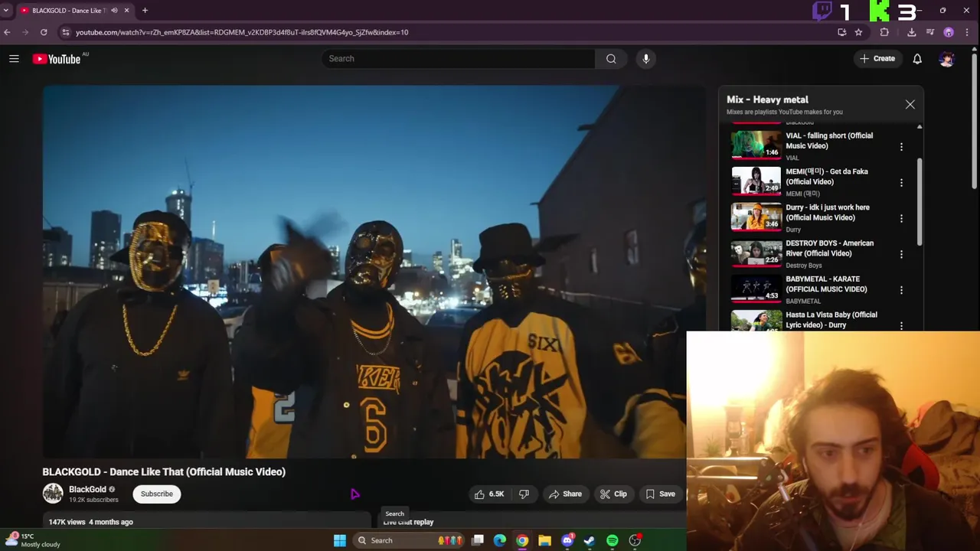Subscribe to the BlackGold channel
Image resolution: width=980 pixels, height=551 pixels.
point(157,494)
